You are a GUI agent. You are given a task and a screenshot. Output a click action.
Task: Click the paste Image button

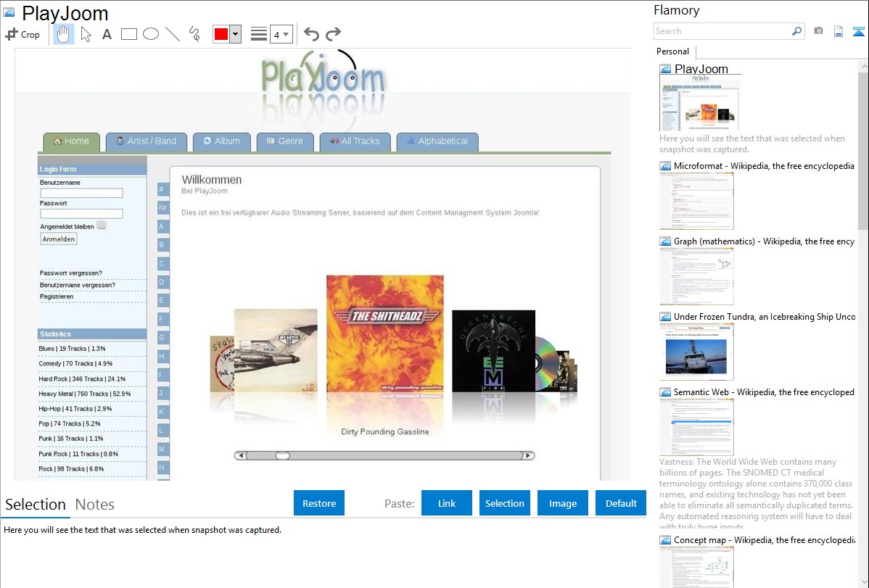click(x=562, y=503)
